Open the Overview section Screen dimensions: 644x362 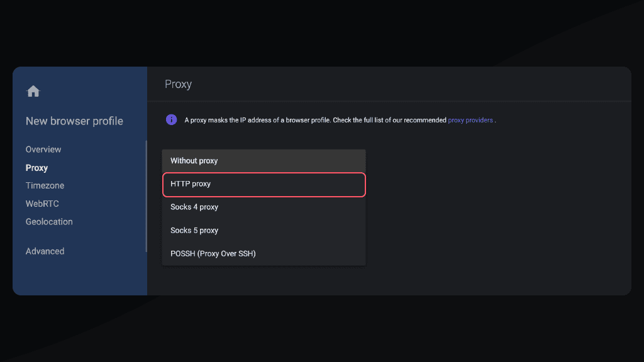click(x=43, y=150)
